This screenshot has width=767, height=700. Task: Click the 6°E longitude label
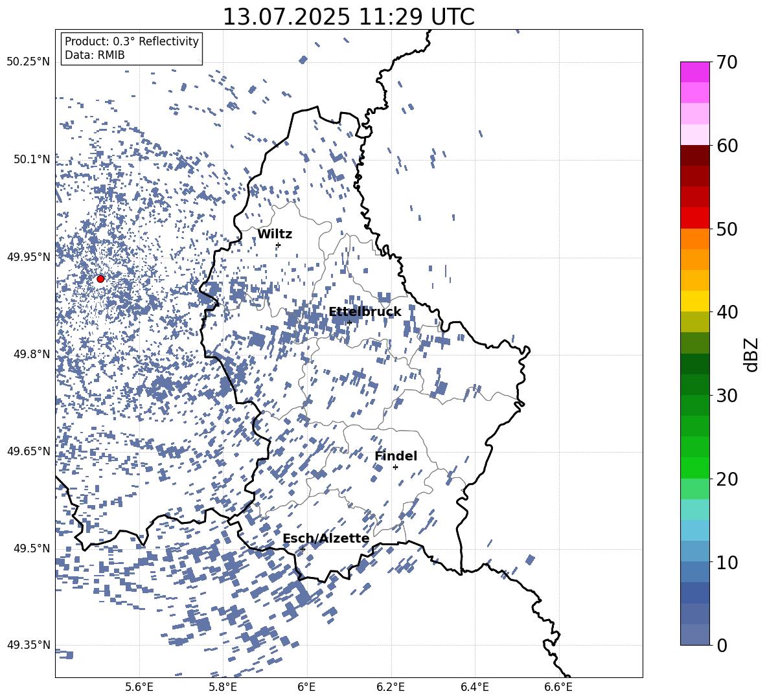306,687
